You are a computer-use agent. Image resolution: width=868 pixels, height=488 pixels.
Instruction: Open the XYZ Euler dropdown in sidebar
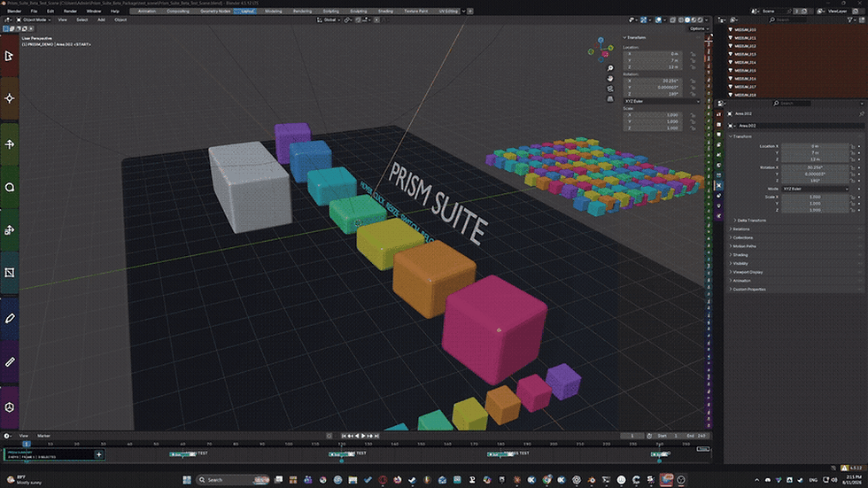click(x=661, y=101)
